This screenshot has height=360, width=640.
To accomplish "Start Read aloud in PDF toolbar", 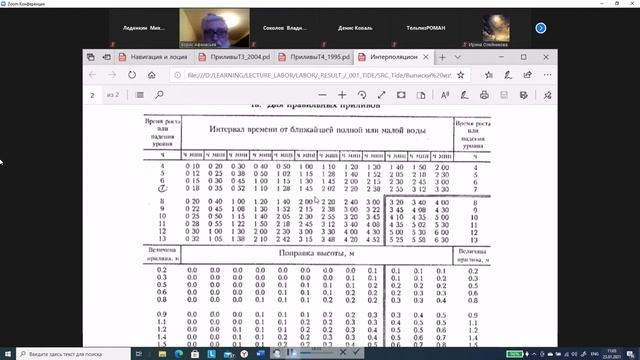I will pyautogui.click(x=445, y=95).
